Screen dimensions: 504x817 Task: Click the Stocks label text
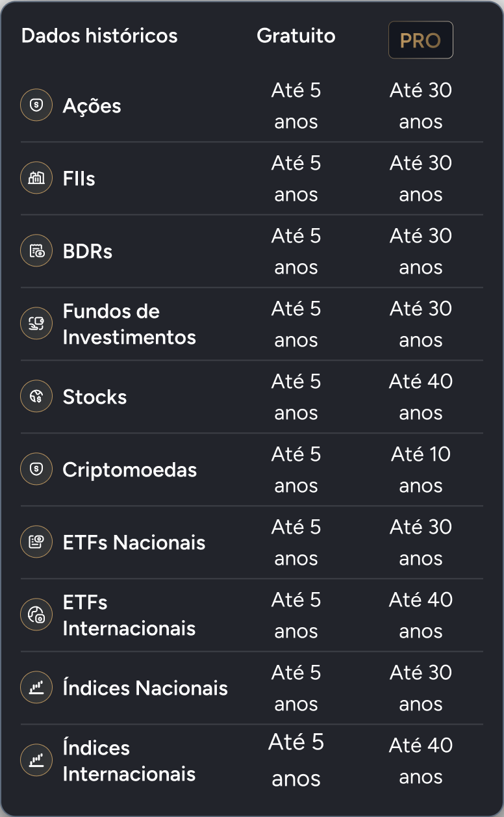95,397
